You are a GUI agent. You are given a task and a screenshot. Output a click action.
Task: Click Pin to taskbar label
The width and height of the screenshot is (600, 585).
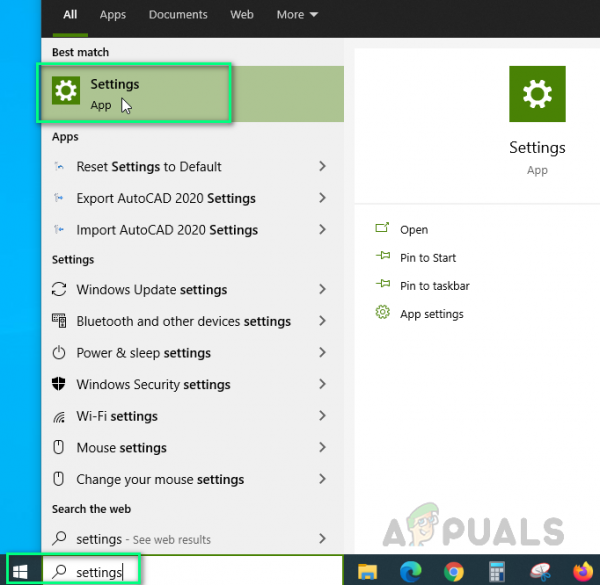434,286
